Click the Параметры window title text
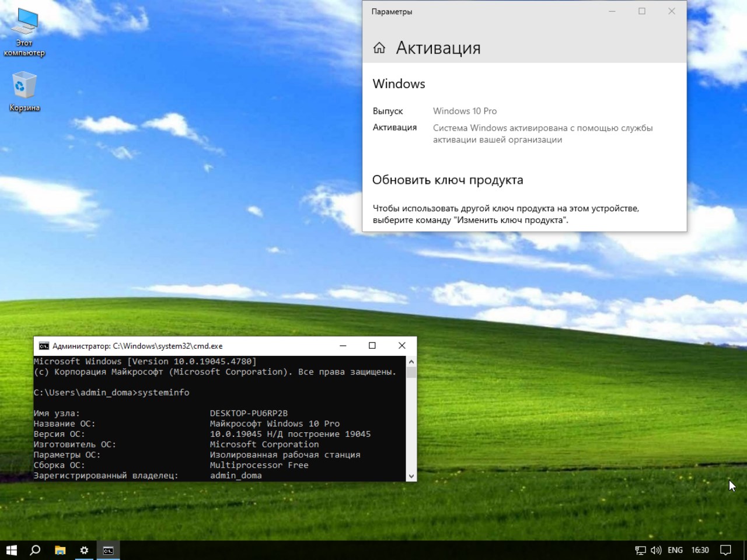The height and width of the screenshot is (560, 747). pyautogui.click(x=392, y=12)
